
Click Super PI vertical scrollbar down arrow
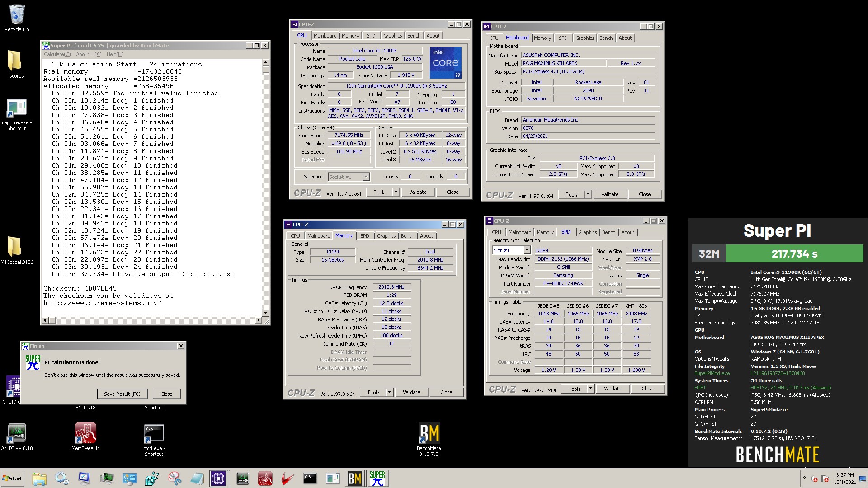(265, 313)
